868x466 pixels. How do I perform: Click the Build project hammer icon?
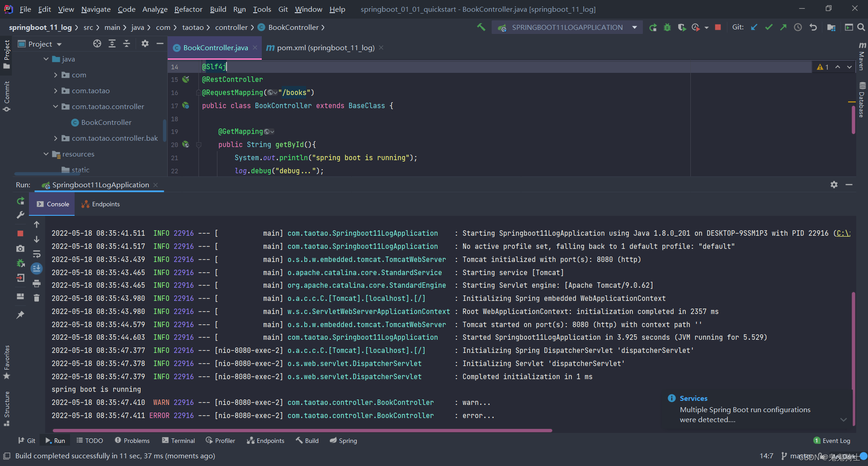pyautogui.click(x=481, y=27)
